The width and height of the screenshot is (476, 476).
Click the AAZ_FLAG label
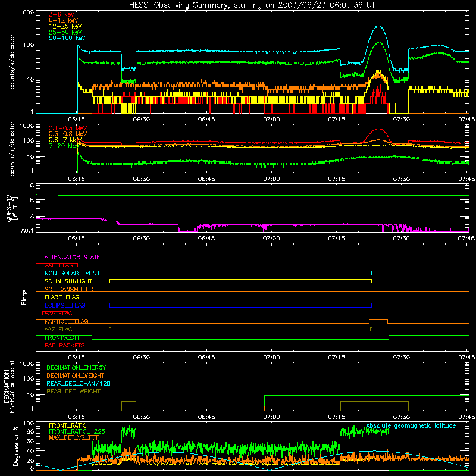click(x=58, y=329)
